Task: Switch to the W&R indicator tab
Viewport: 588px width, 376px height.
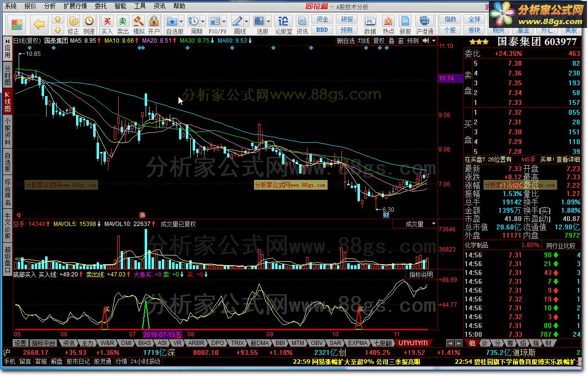Action: [x=107, y=343]
